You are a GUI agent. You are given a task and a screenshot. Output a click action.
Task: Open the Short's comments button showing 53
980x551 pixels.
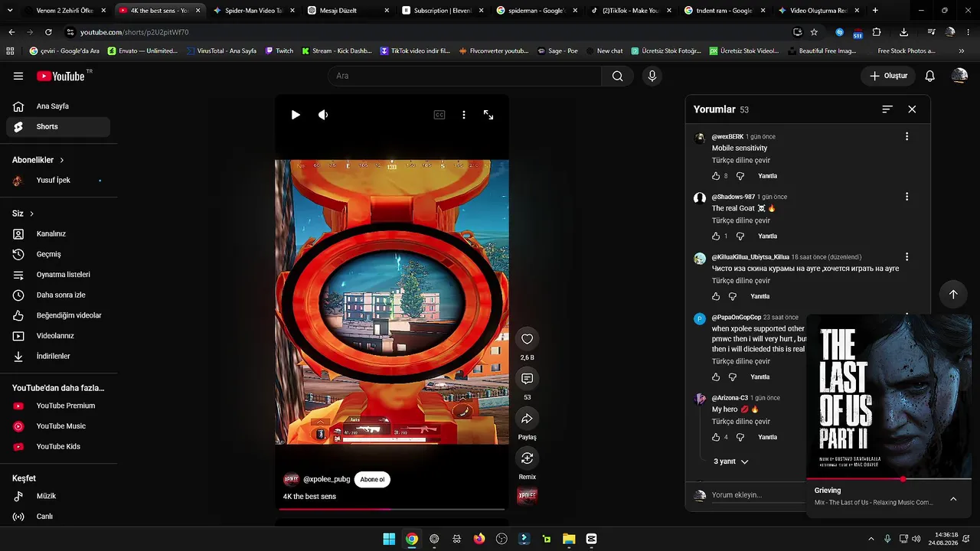[x=527, y=379]
